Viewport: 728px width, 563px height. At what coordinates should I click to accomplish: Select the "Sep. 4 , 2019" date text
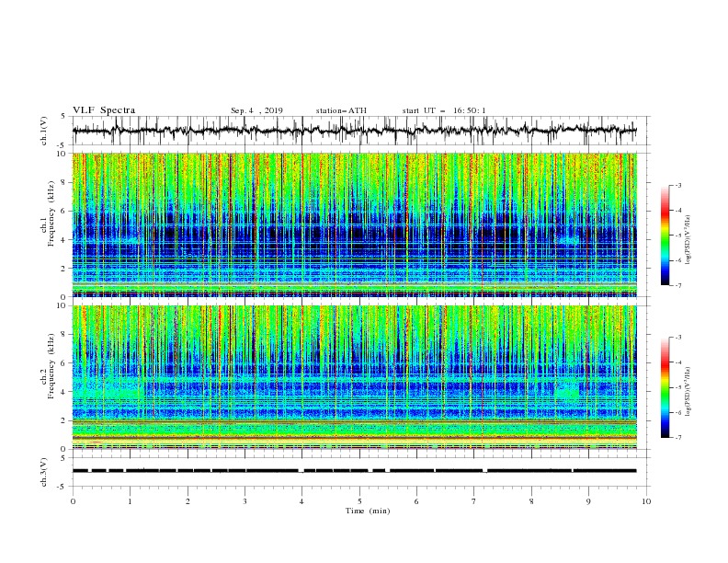(256, 110)
